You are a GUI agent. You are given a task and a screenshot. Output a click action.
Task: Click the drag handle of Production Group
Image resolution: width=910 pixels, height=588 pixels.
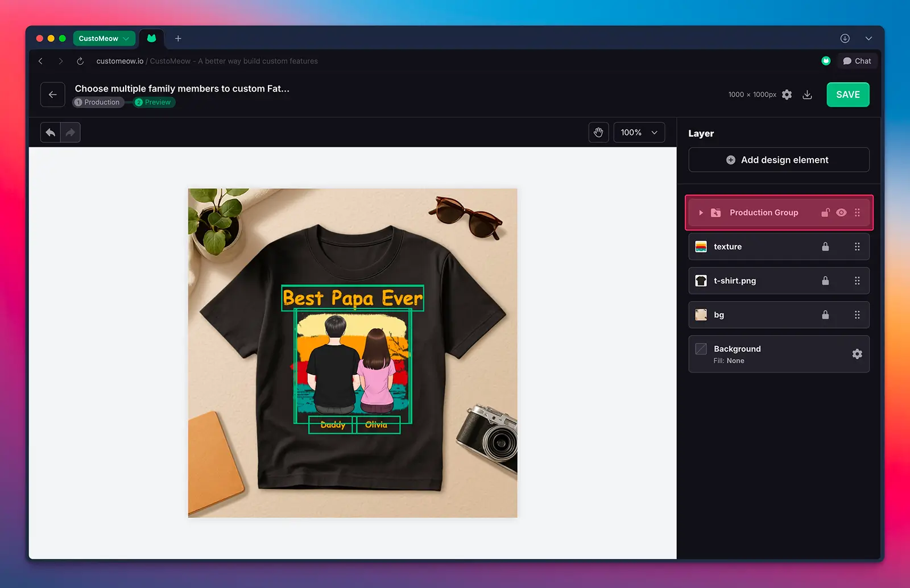point(857,213)
